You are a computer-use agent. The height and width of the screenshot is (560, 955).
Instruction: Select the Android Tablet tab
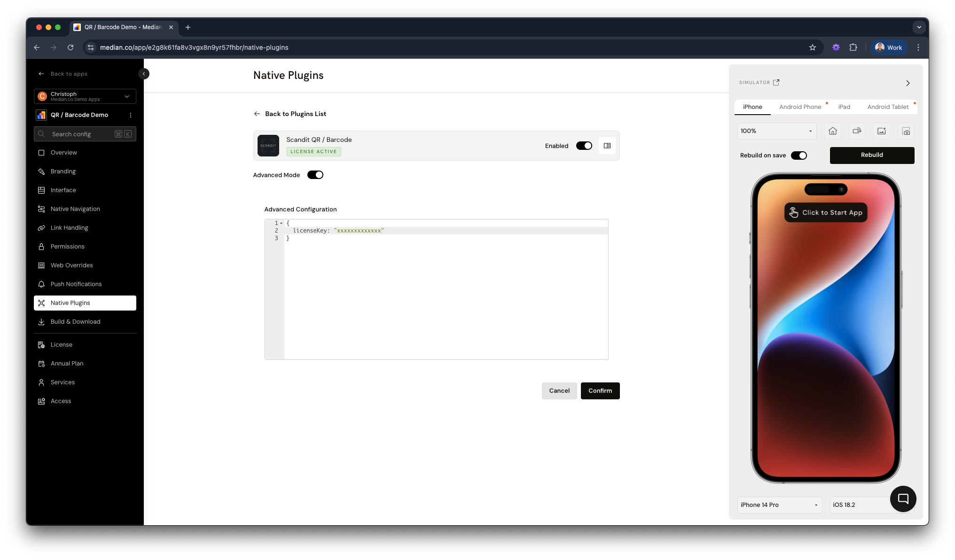pos(888,107)
